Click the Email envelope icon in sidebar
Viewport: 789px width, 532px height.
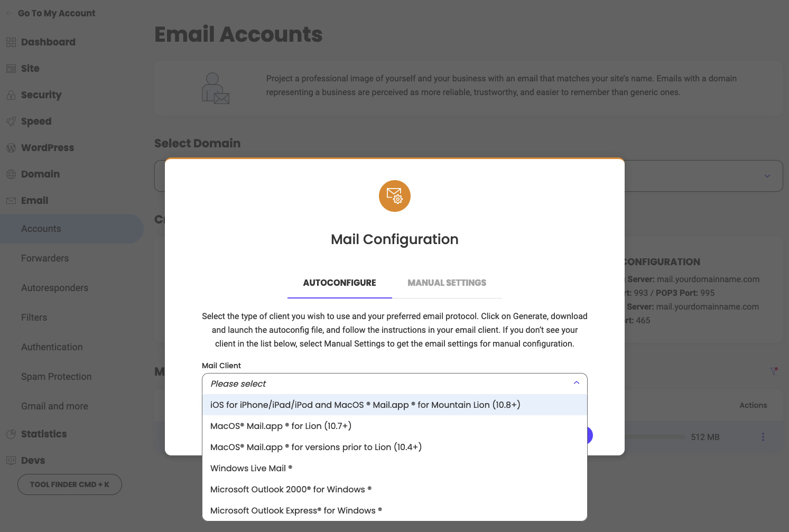click(11, 200)
